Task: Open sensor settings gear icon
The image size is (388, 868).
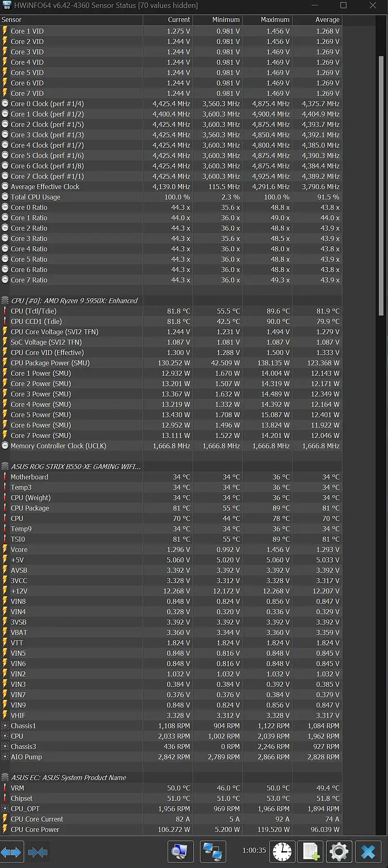Action: [339, 852]
